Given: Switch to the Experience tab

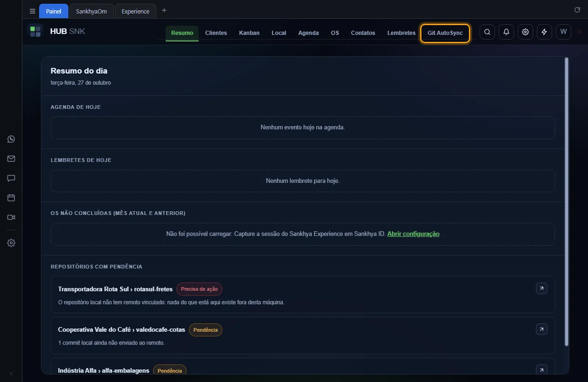Looking at the screenshot, I should [135, 11].
